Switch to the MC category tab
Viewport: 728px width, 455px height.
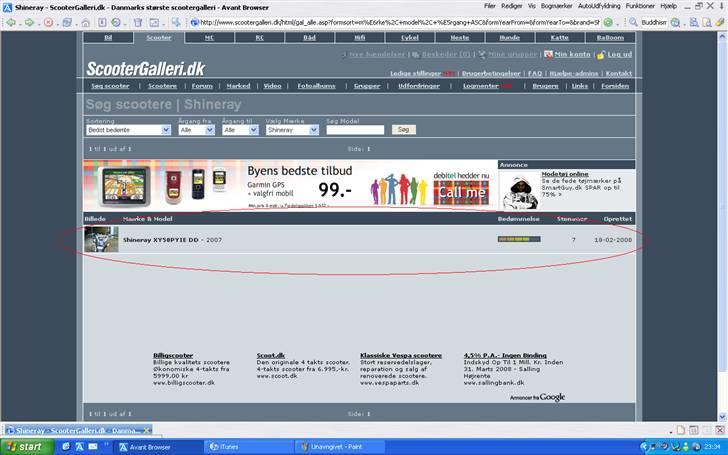click(209, 37)
